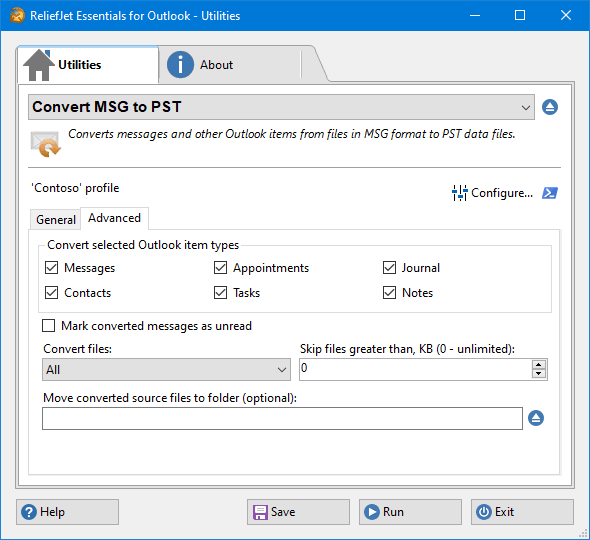
Task: Open Configure profile settings
Action: 493,193
